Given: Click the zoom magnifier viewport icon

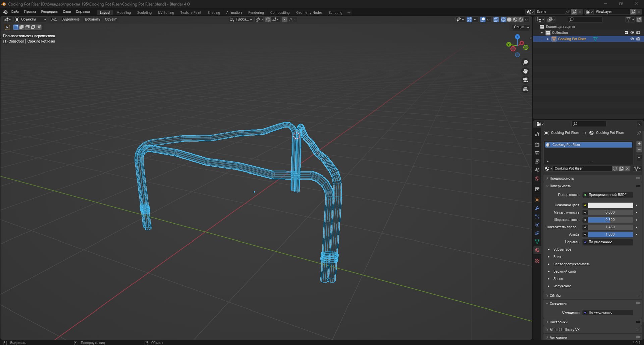Looking at the screenshot, I should pos(525,62).
